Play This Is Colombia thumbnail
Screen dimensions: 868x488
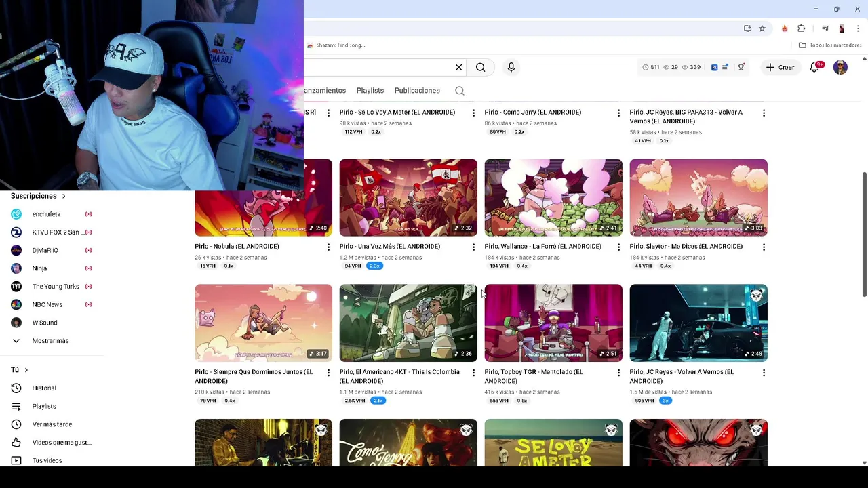[x=408, y=323]
